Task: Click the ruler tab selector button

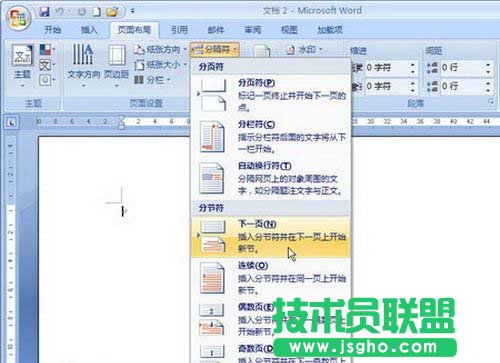Action: click(12, 123)
